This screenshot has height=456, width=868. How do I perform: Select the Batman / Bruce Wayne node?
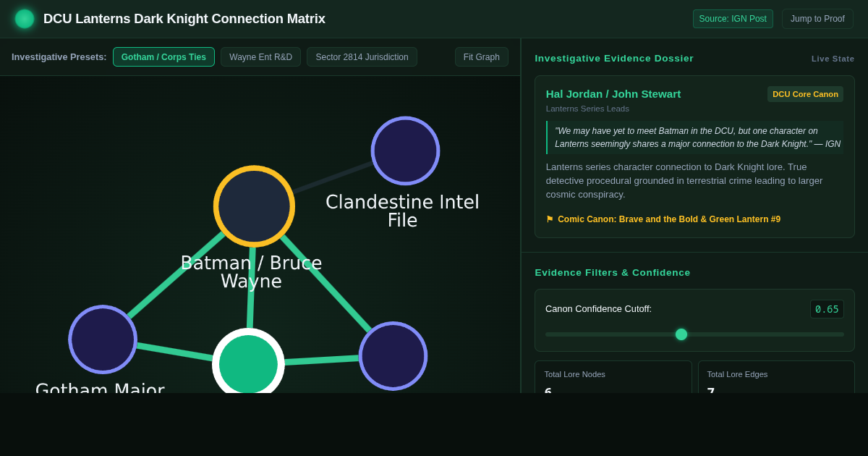[x=254, y=206]
